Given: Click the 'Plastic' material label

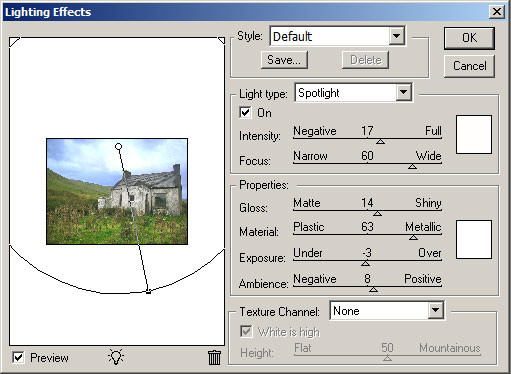Looking at the screenshot, I should [x=309, y=227].
